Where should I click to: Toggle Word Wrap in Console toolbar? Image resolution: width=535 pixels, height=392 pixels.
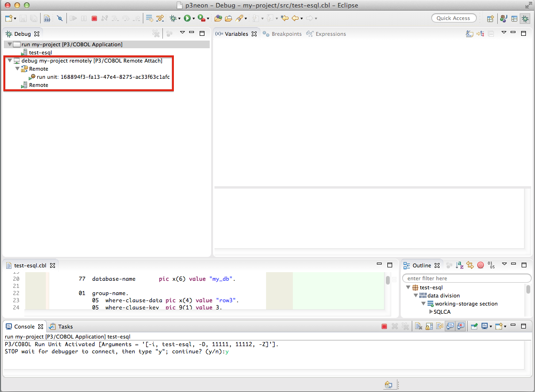440,327
